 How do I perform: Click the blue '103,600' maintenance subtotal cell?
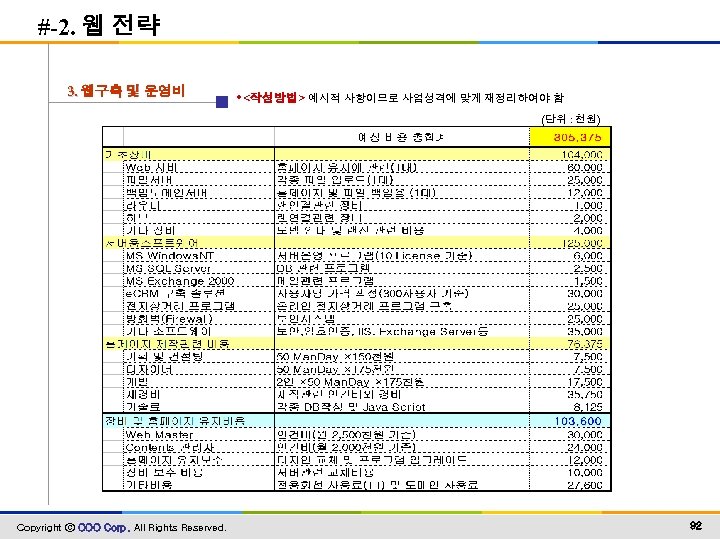(578, 421)
